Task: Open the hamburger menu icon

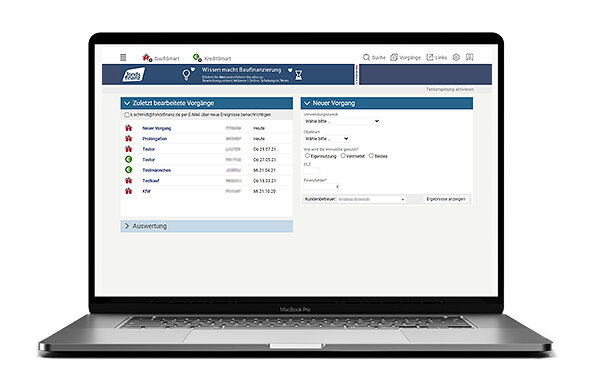Action: point(123,57)
